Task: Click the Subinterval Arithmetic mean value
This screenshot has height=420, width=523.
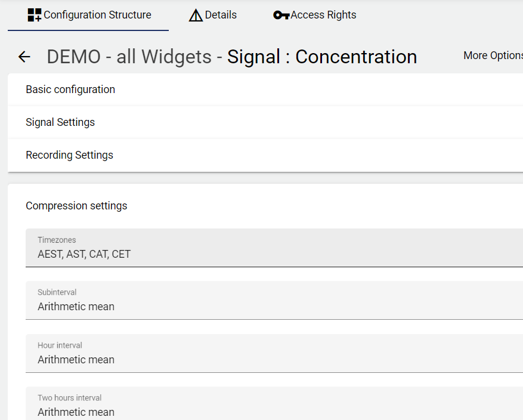Action: pos(76,307)
